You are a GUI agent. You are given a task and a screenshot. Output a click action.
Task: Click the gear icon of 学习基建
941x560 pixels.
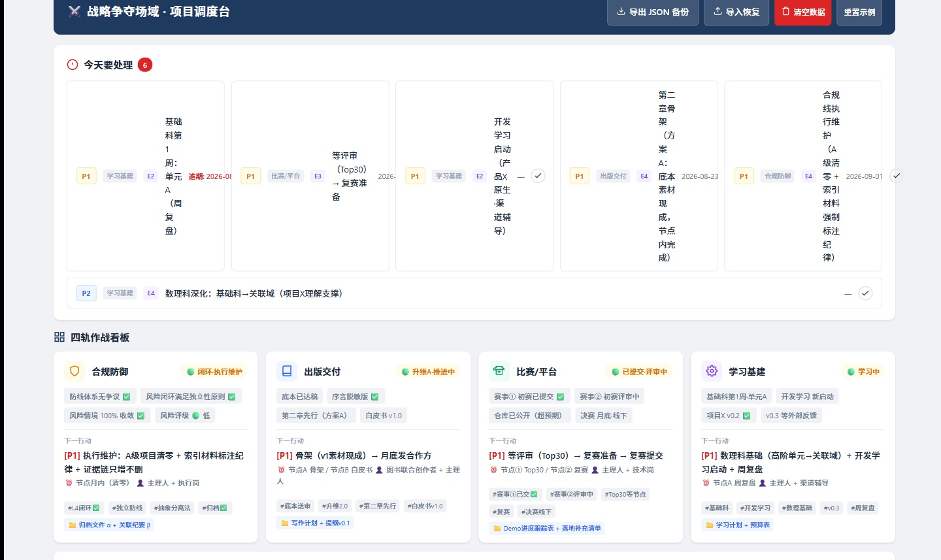[x=712, y=371]
